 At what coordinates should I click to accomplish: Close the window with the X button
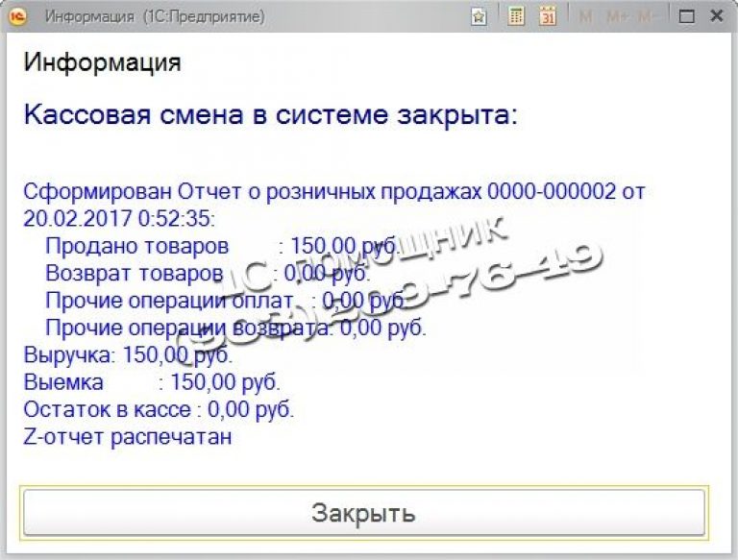(716, 16)
